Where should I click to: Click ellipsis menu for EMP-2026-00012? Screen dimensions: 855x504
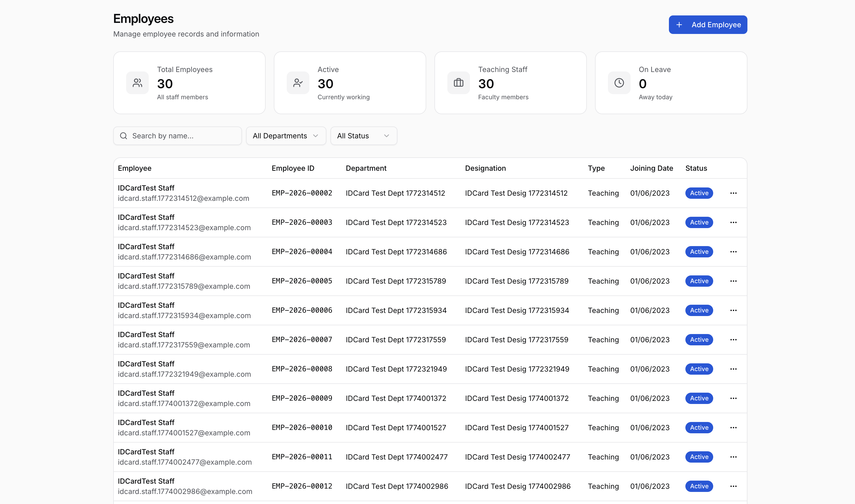733,486
